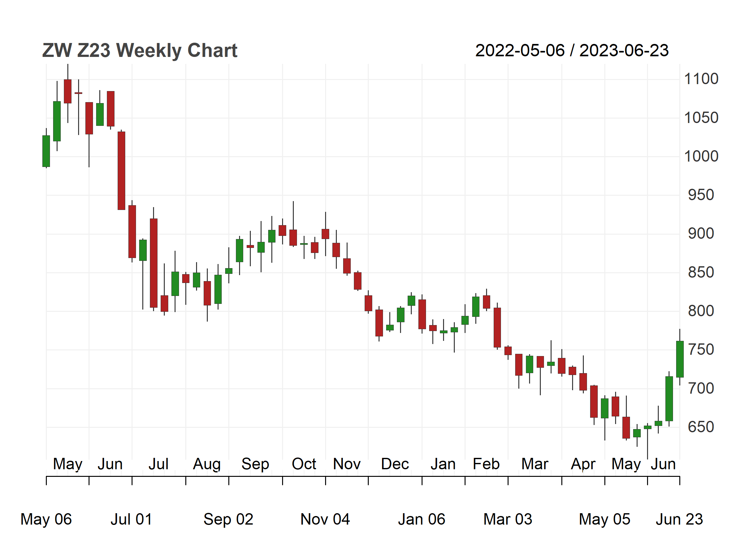The height and width of the screenshot is (560, 747).
Task: Click the tall red candle dropping below 950
Action: coord(121,171)
